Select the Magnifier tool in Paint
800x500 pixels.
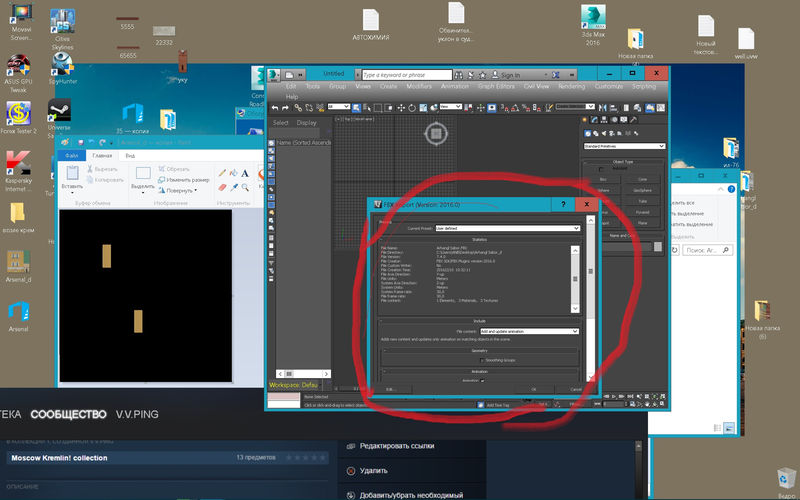click(x=245, y=186)
